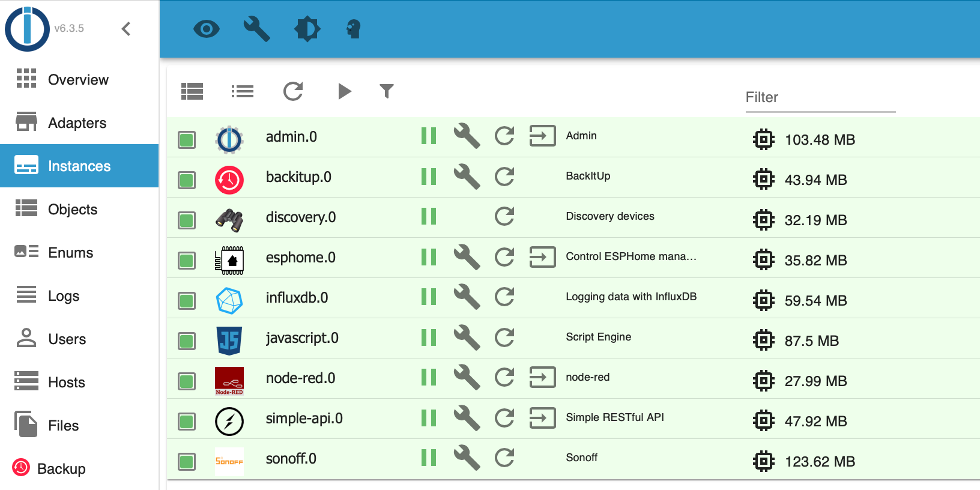Pause the esphome.0 instance

point(429,257)
